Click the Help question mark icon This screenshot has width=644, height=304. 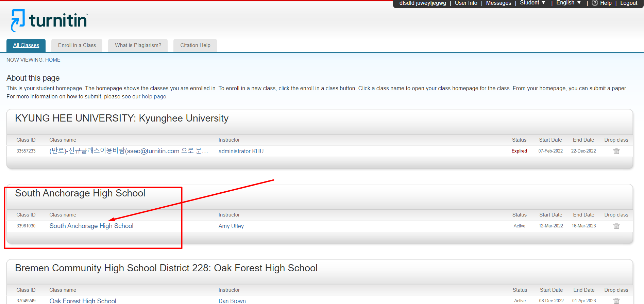pyautogui.click(x=595, y=3)
